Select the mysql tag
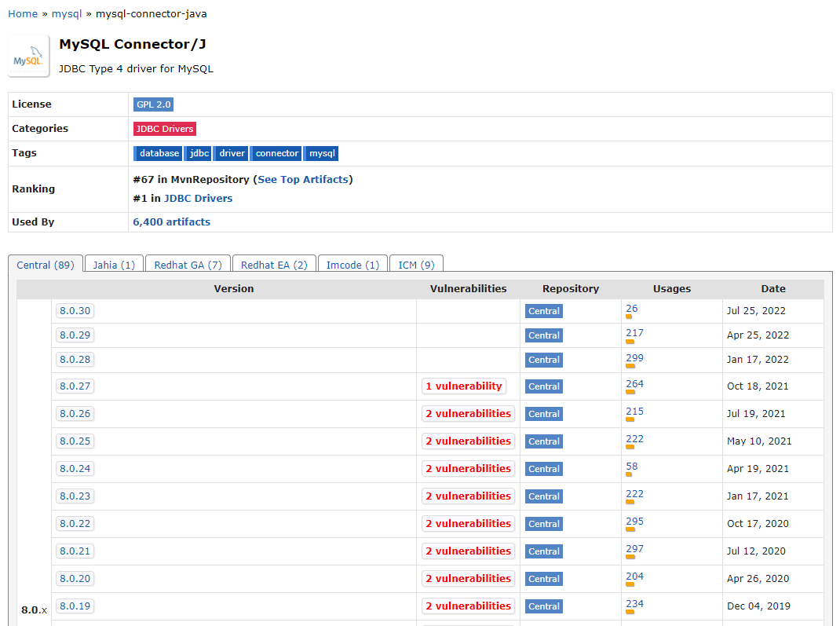Image resolution: width=840 pixels, height=626 pixels. point(321,153)
